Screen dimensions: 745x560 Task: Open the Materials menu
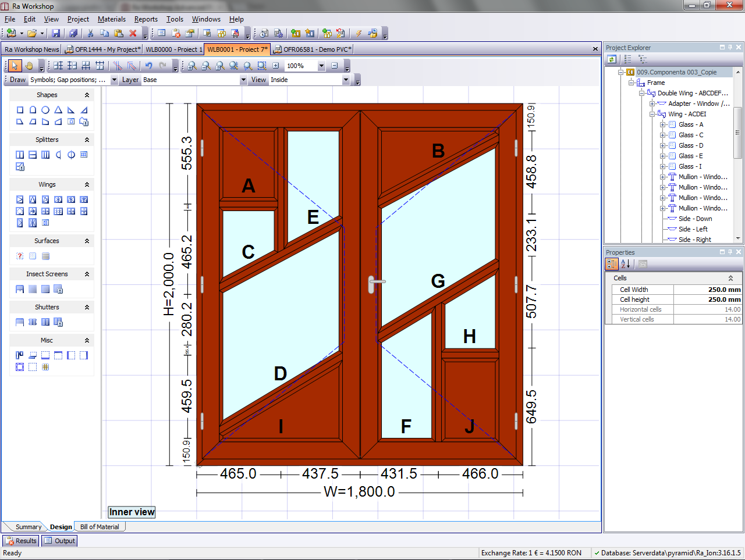[112, 19]
